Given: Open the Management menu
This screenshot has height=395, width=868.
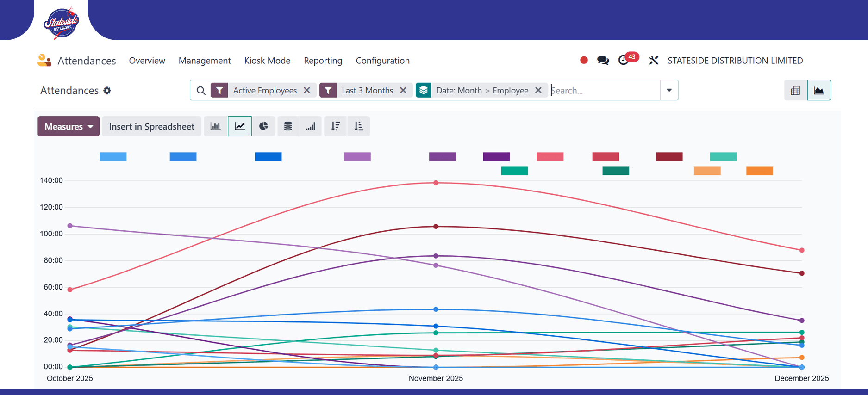Looking at the screenshot, I should (205, 61).
